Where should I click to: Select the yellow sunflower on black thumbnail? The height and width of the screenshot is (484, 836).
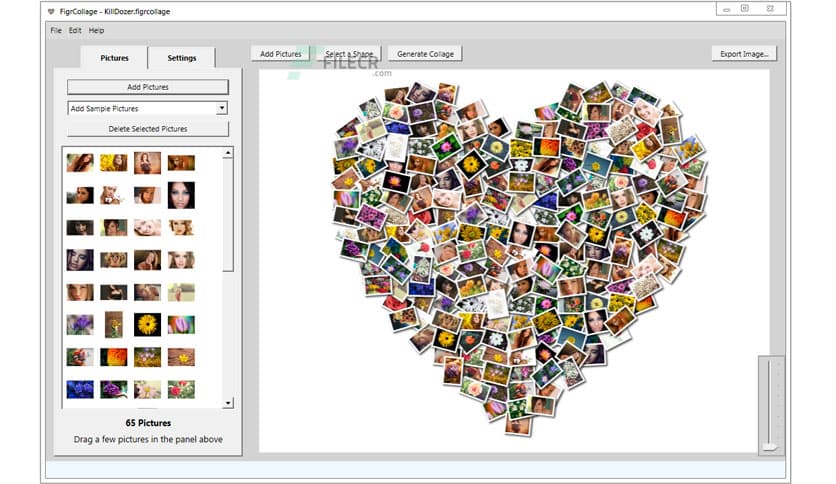[x=147, y=324]
